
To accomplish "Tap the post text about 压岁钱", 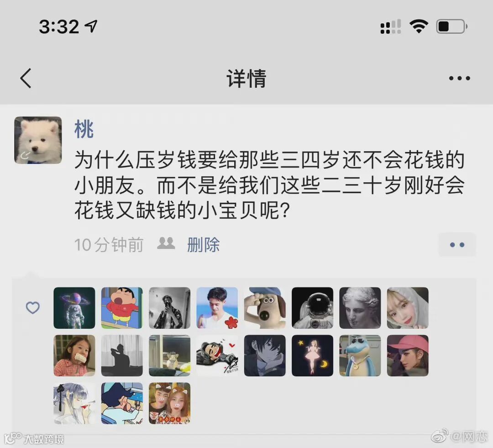I will [x=269, y=185].
